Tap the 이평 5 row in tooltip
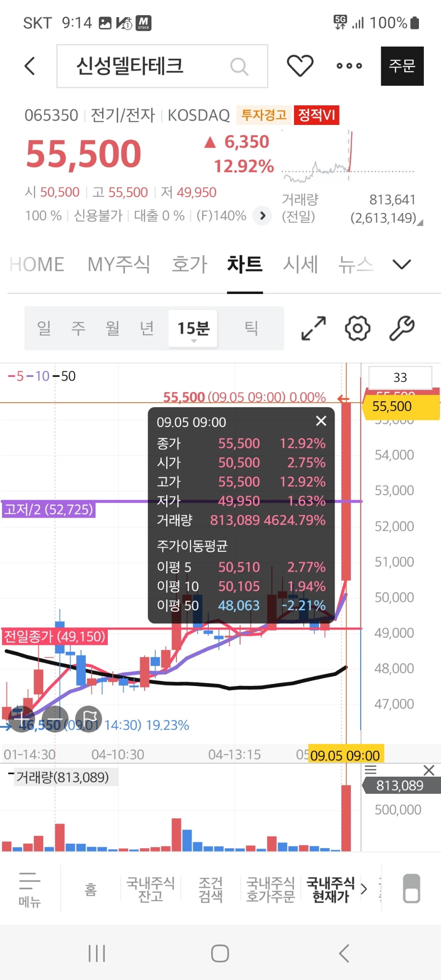441x980 pixels. 241,567
